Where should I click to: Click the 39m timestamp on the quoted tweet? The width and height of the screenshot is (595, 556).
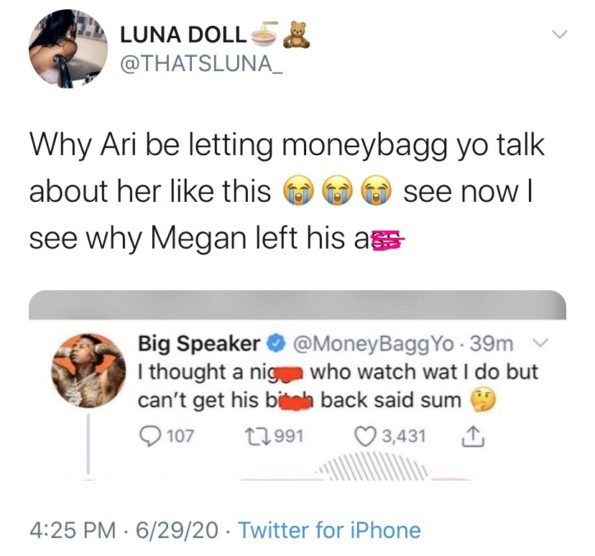[x=492, y=344]
